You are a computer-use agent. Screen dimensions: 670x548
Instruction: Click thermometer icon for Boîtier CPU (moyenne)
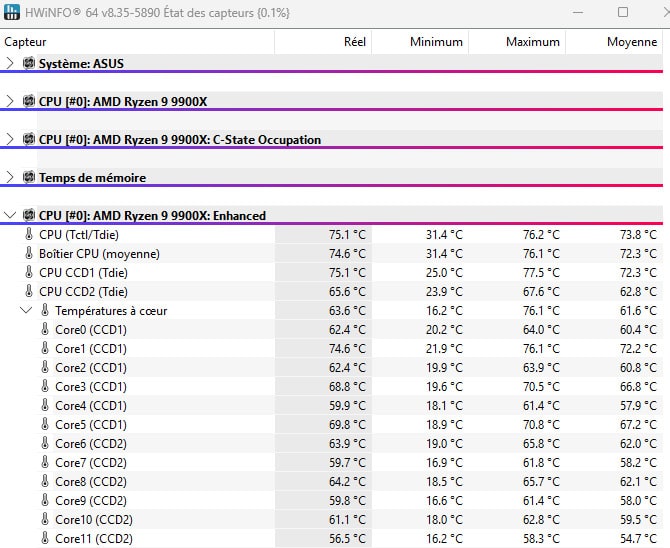[x=29, y=254]
